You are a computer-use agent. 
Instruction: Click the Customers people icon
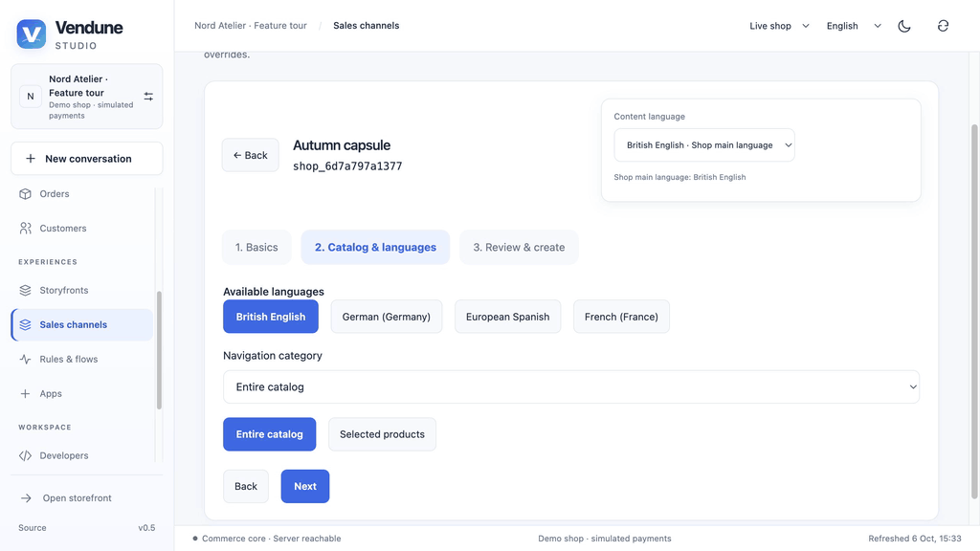pos(25,228)
